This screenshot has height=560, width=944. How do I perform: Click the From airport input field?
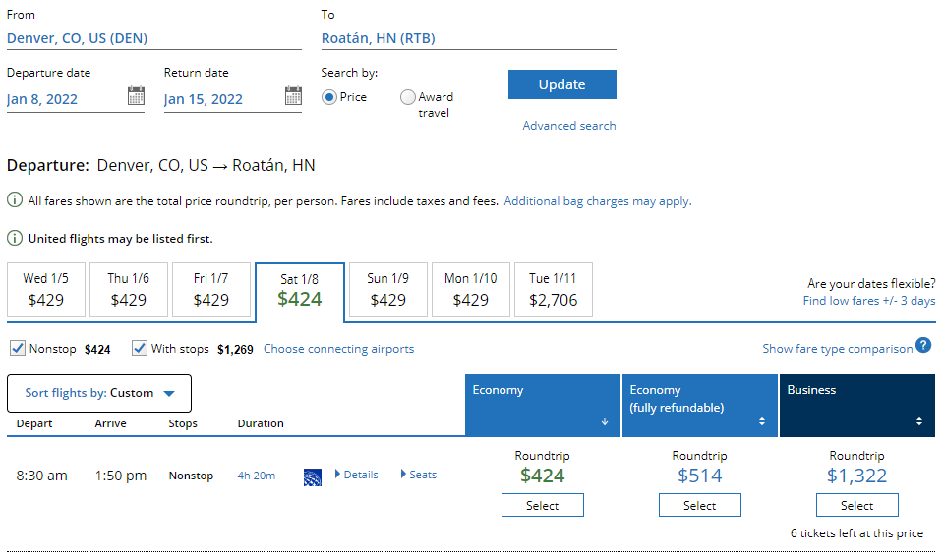[x=153, y=39]
